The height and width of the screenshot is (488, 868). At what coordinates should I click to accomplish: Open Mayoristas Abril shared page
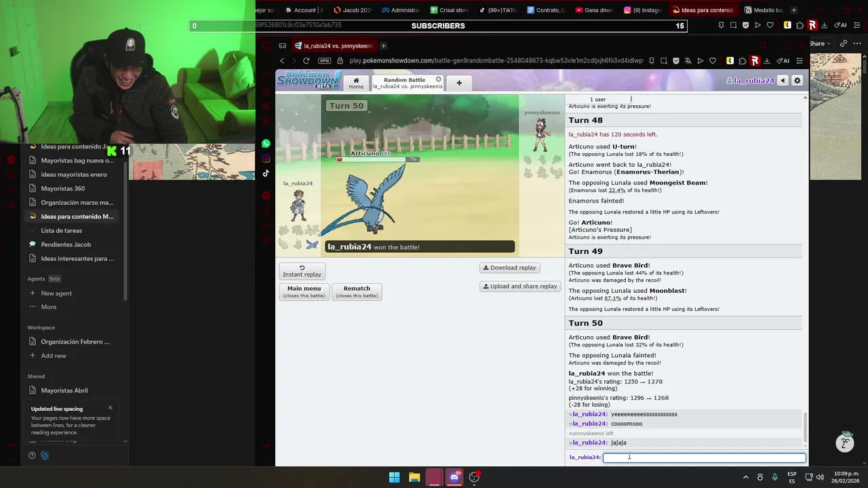[72, 390]
